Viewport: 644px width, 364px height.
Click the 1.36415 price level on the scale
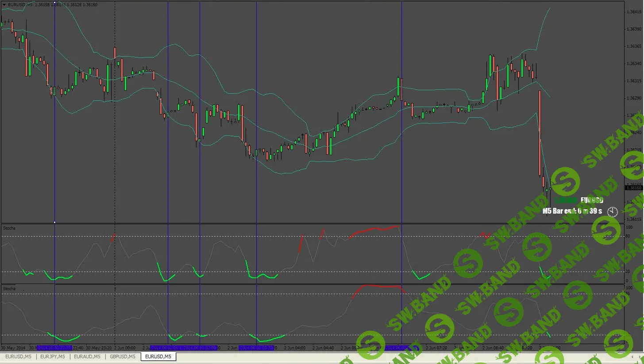tap(634, 12)
